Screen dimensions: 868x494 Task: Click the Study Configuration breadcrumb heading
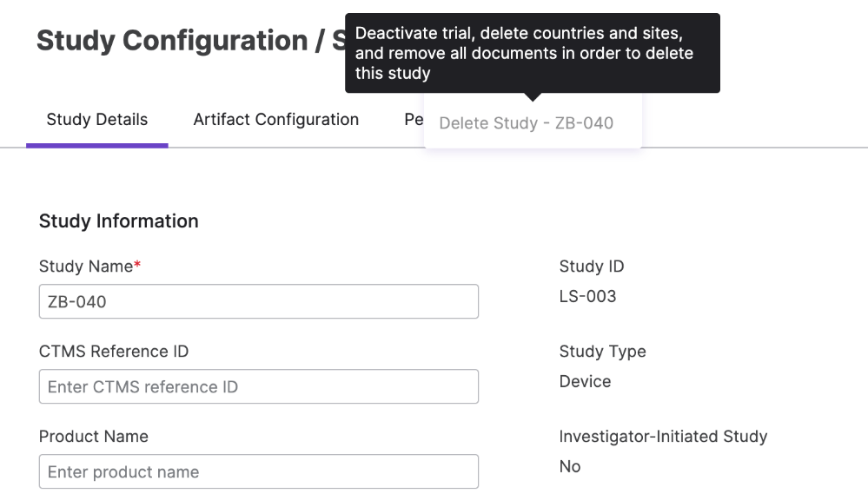pos(171,41)
